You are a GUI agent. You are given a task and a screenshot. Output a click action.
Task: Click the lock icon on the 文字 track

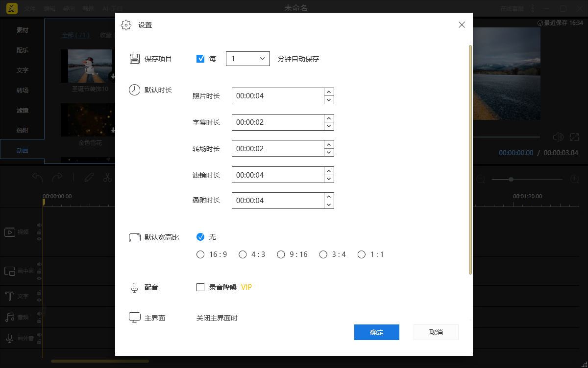[39, 294]
